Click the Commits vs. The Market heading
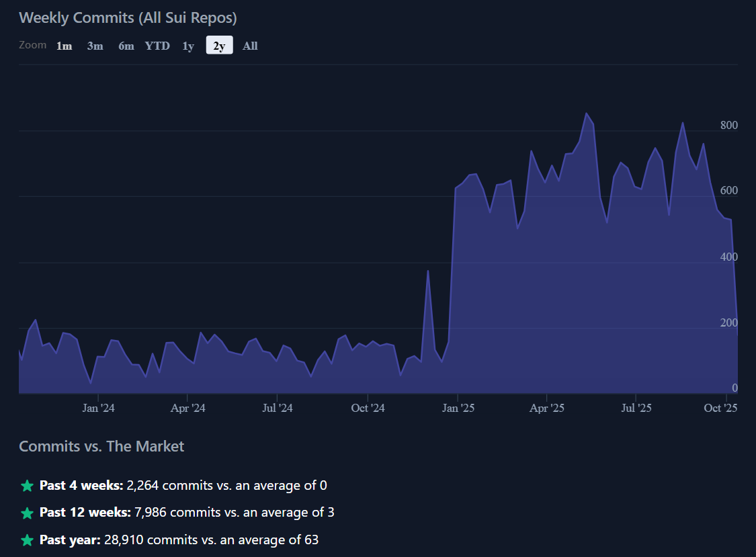Image resolution: width=756 pixels, height=557 pixels. pos(101,446)
